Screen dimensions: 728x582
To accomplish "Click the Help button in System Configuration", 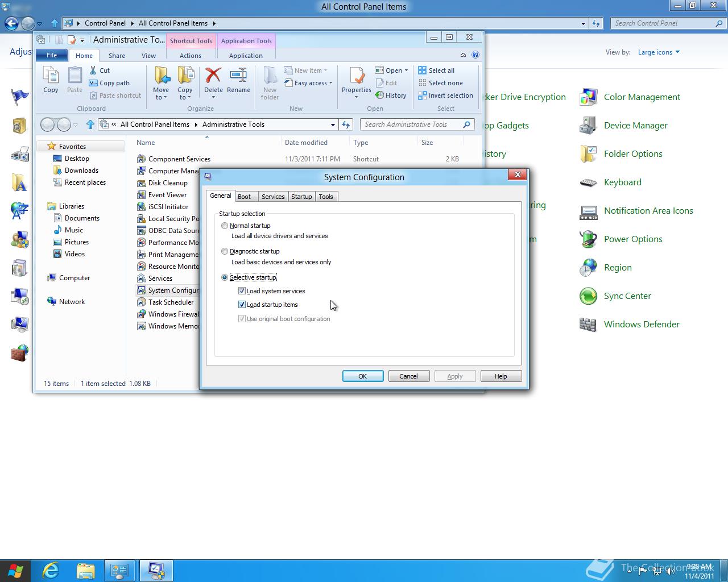I will [500, 376].
